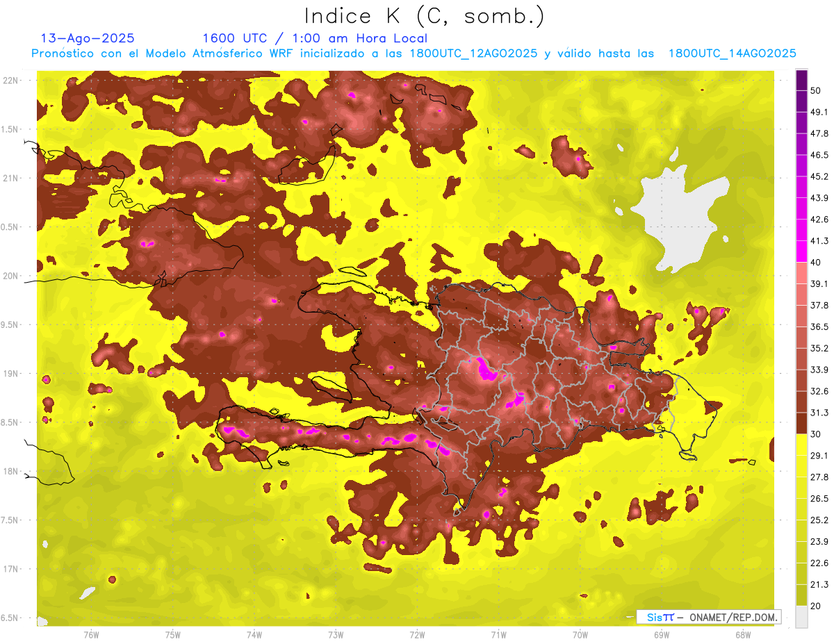
Task: Click the colorbar value "40"
Action: [x=815, y=263]
